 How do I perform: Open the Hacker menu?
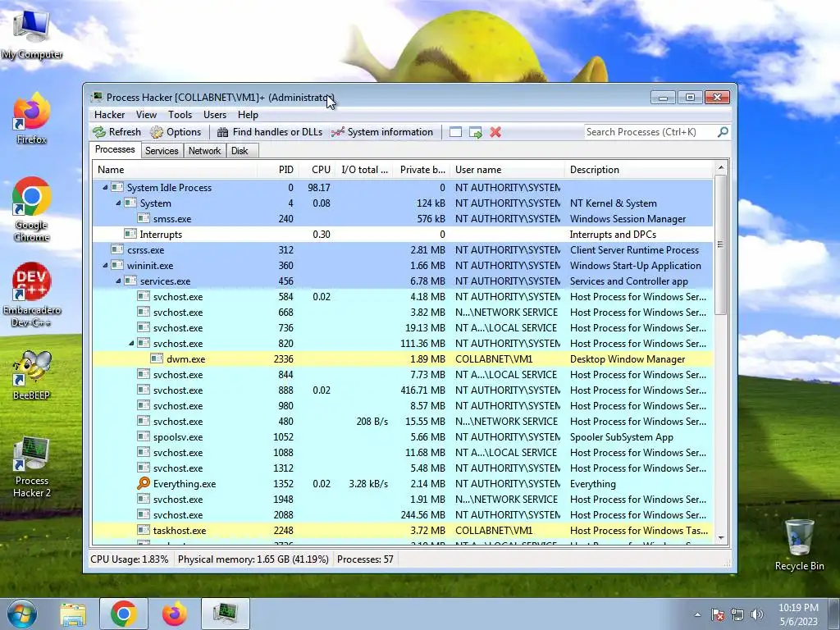(109, 115)
